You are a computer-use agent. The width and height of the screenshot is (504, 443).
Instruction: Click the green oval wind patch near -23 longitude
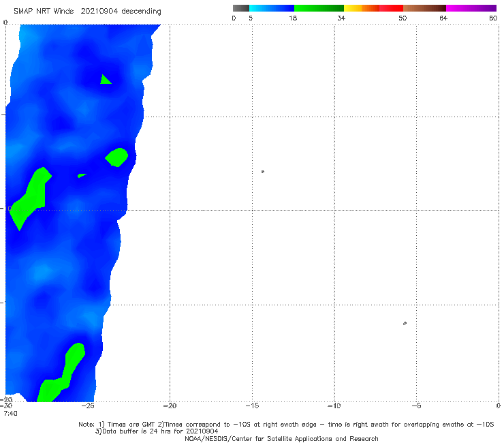(116, 157)
